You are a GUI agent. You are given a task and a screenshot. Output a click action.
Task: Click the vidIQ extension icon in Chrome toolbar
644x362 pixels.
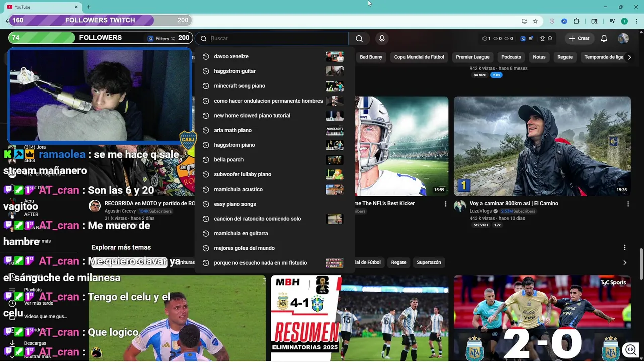click(x=564, y=21)
